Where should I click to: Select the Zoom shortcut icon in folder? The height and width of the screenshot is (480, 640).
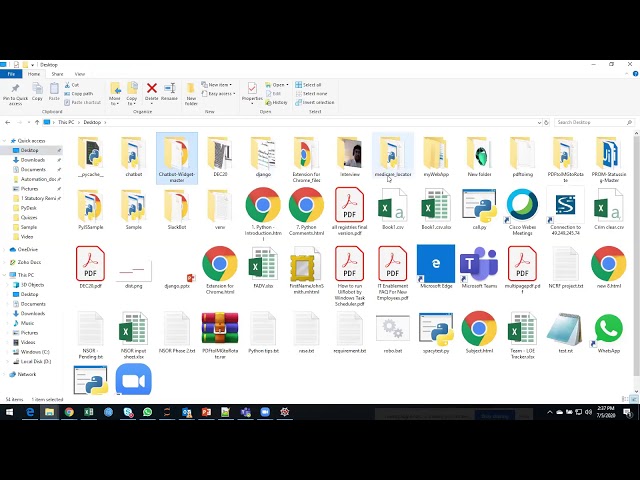133,380
